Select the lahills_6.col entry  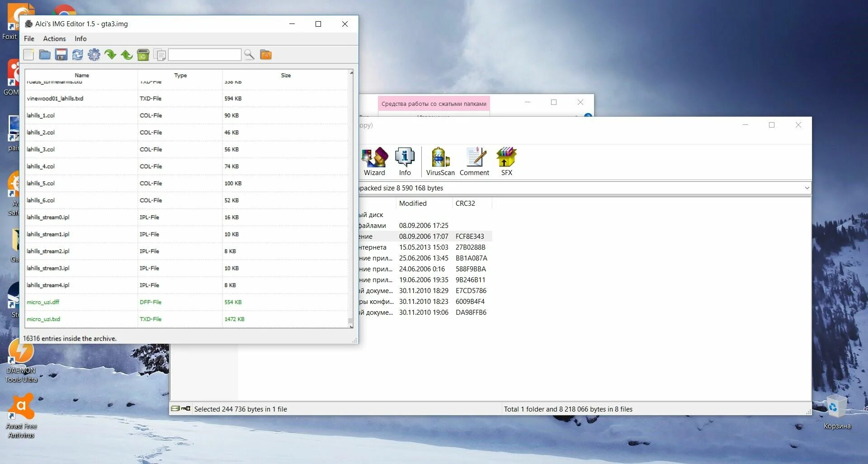pos(187,200)
